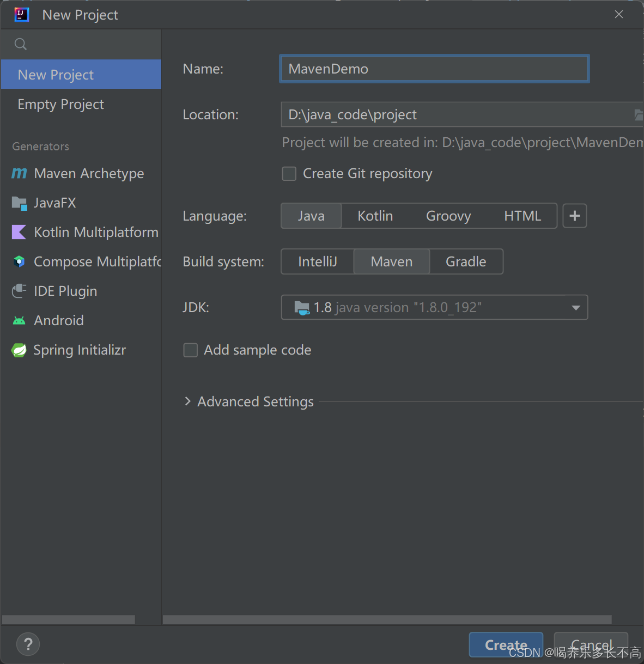Select HTML as the language
The image size is (644, 664).
[x=523, y=216]
